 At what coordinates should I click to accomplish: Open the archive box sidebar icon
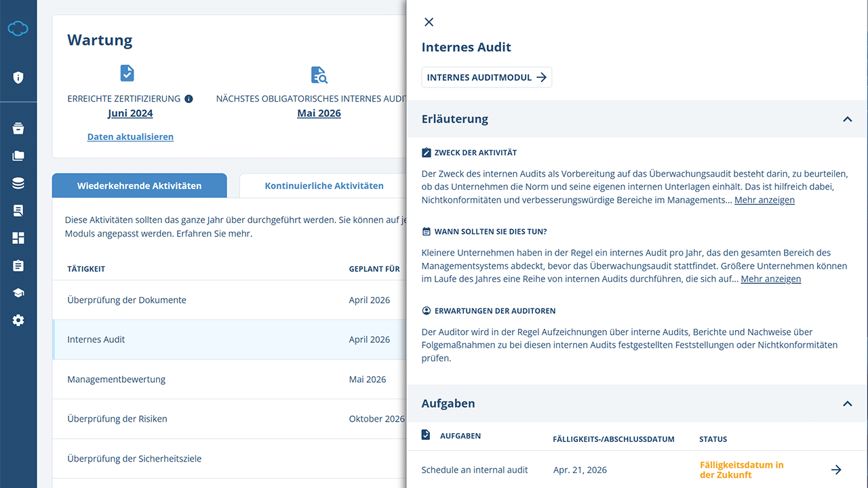click(x=18, y=129)
